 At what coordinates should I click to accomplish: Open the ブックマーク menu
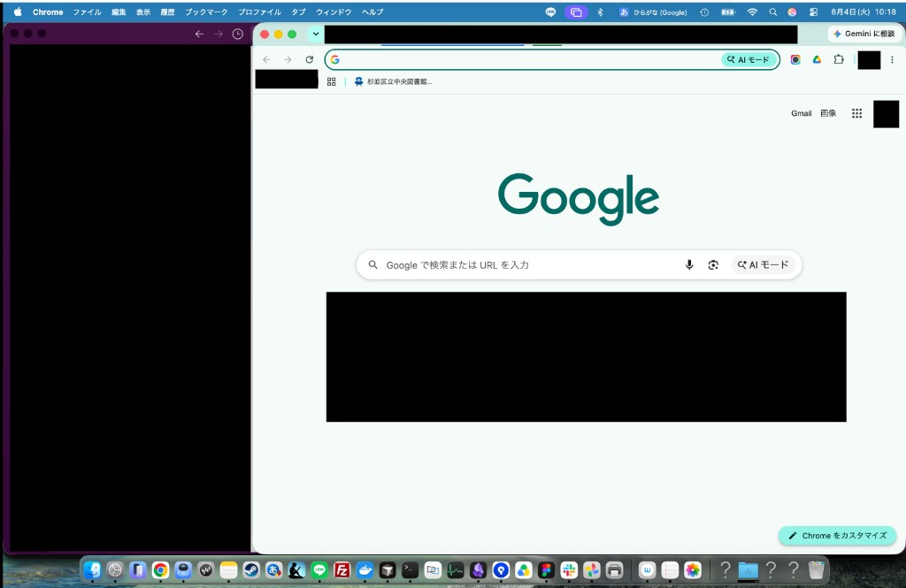(206, 11)
